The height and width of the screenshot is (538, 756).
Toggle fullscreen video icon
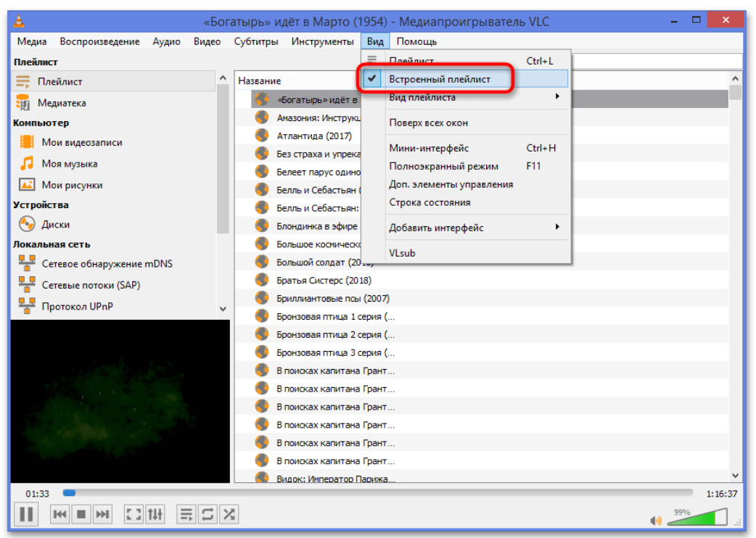pos(133,514)
